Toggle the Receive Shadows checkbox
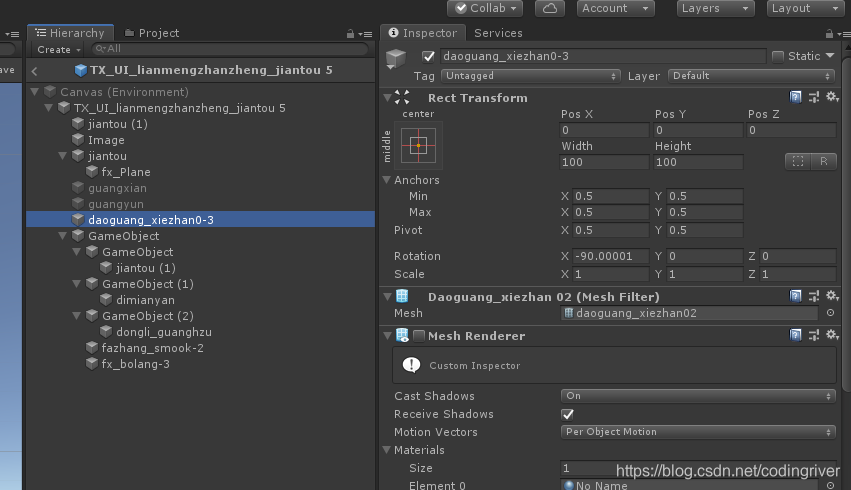Image resolution: width=851 pixels, height=490 pixels. click(567, 415)
